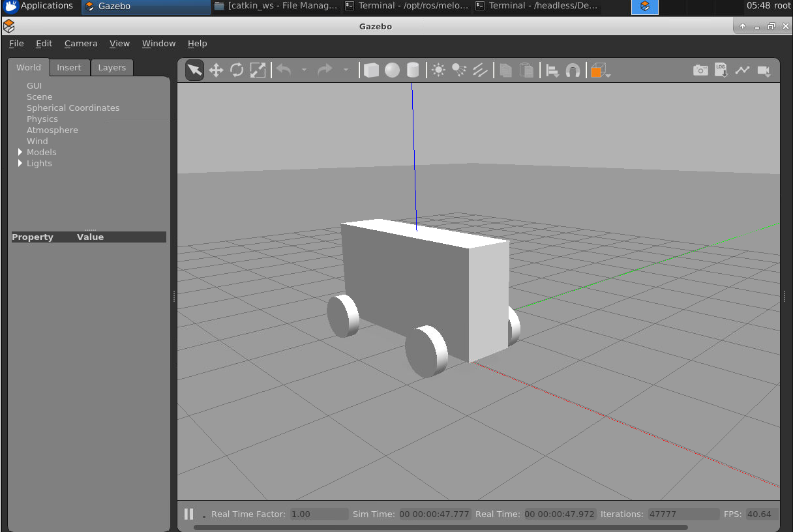793x532 pixels.
Task: Switch to the Insert tab
Action: (x=69, y=67)
